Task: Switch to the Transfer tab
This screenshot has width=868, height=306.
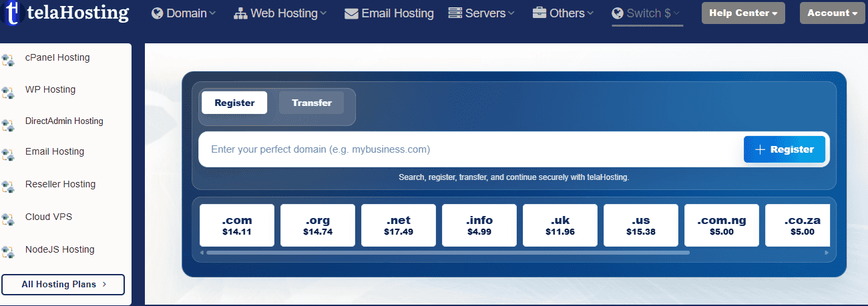Action: pos(311,103)
